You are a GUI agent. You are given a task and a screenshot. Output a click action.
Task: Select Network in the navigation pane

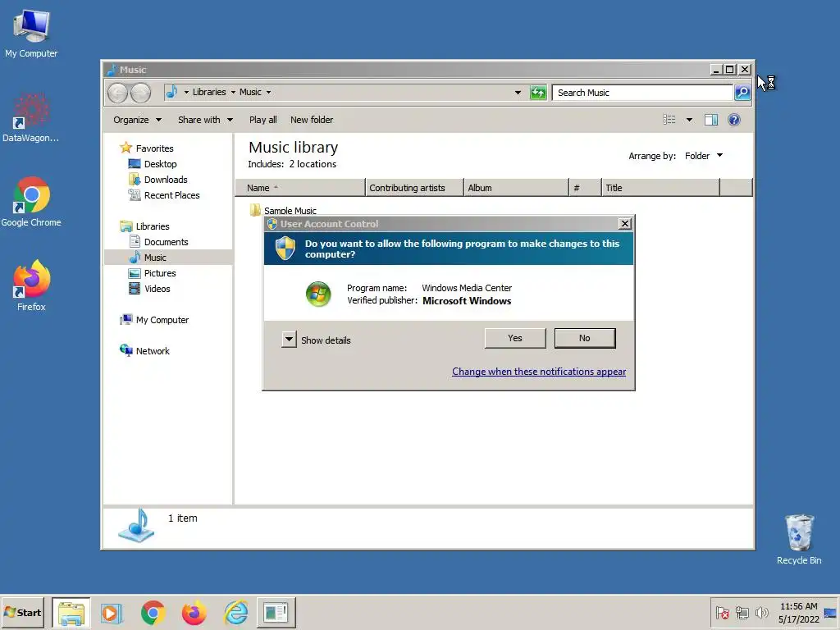[x=144, y=351]
